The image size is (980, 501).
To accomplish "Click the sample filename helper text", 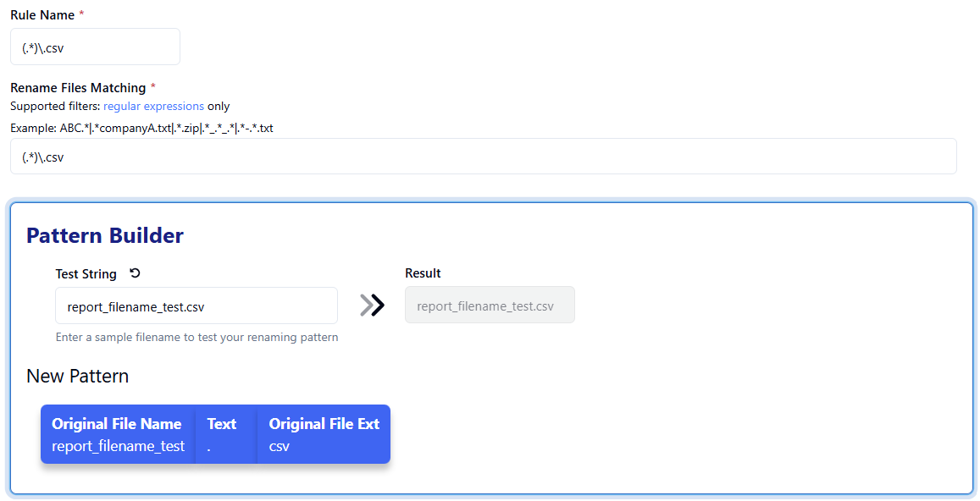I will click(197, 337).
